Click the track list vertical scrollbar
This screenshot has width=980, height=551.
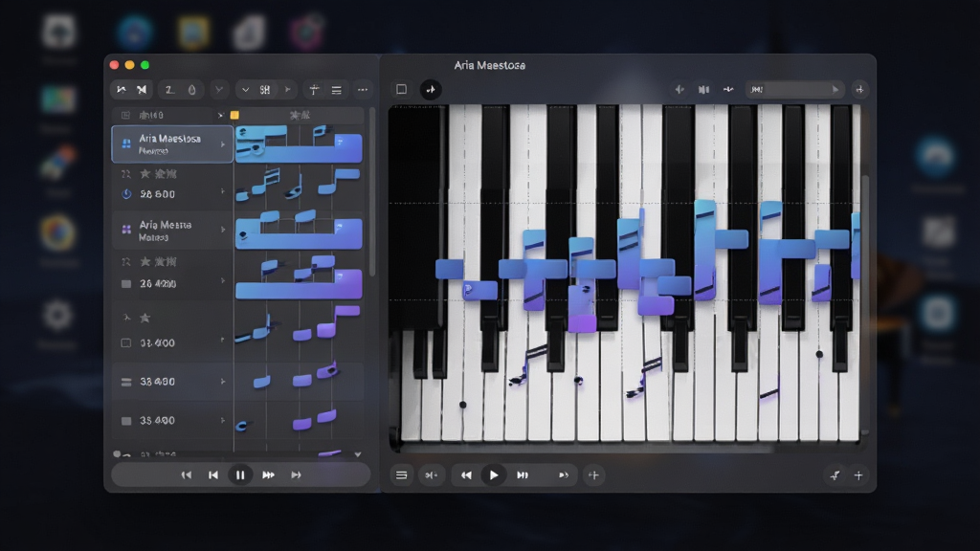[x=372, y=193]
